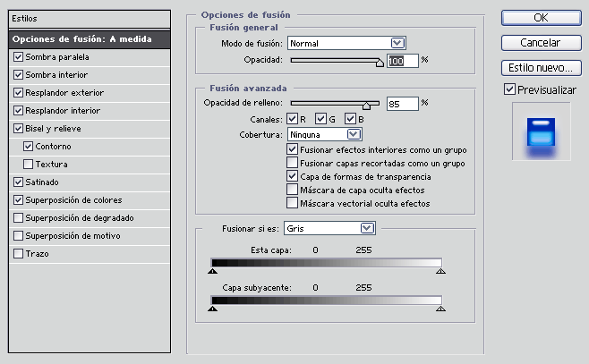Image resolution: width=589 pixels, height=364 pixels.
Task: Click the Opacidad de relleno slider handle
Action: [367, 106]
